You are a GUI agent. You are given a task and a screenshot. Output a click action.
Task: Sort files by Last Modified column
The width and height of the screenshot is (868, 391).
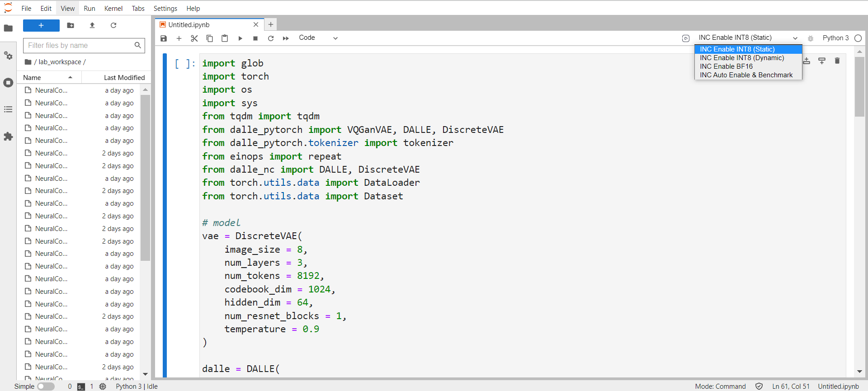(124, 78)
